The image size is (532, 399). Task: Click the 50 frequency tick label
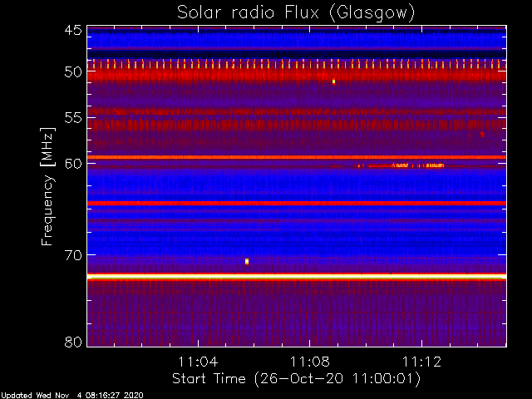click(x=73, y=72)
